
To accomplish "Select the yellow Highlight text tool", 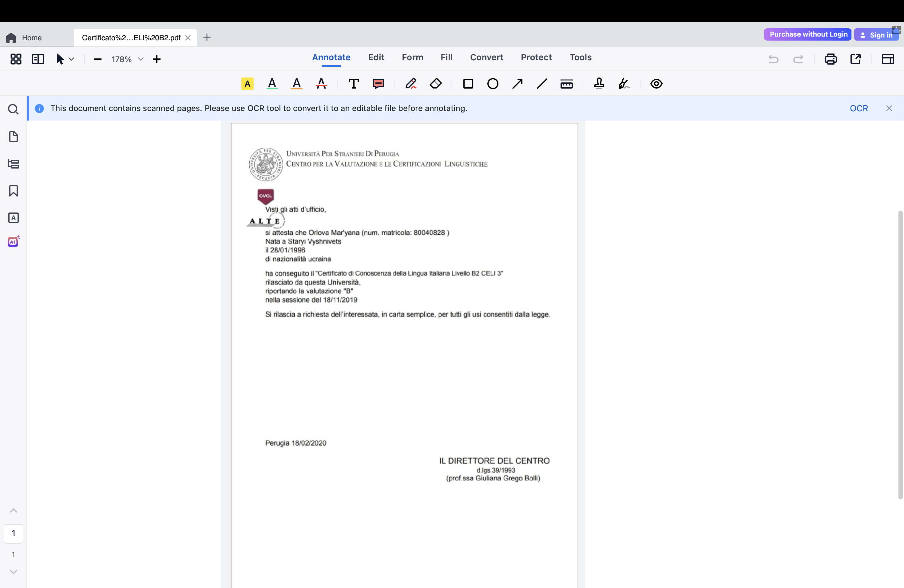I will 247,84.
